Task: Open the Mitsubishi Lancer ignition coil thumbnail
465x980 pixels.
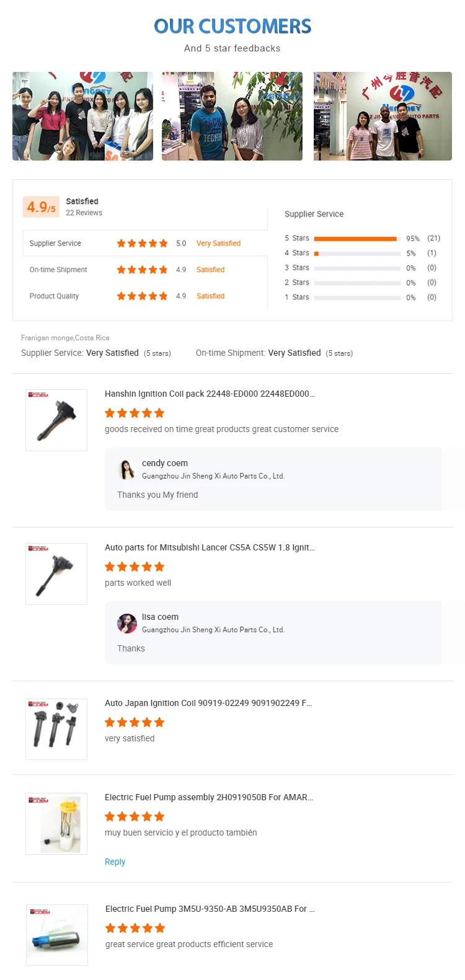Action: [x=56, y=574]
